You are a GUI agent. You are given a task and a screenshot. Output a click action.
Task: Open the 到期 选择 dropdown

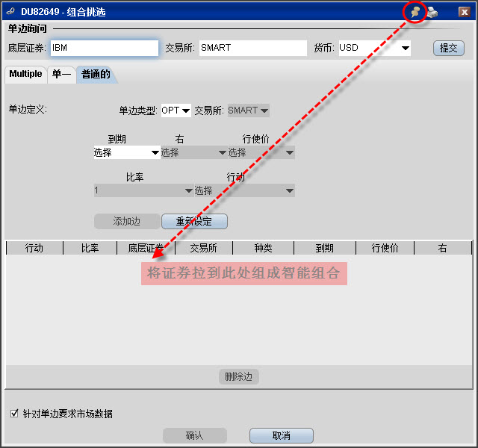pyautogui.click(x=127, y=152)
